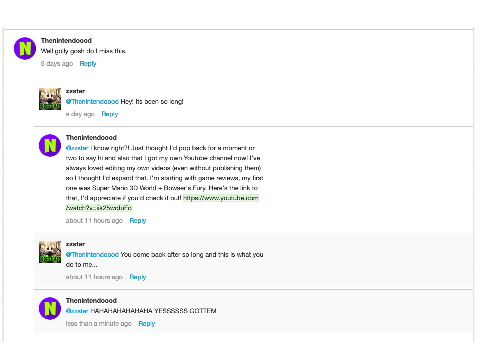This screenshot has width=480, height=360.
Task: Reply to the '6 days ago' comment
Action: [88, 64]
